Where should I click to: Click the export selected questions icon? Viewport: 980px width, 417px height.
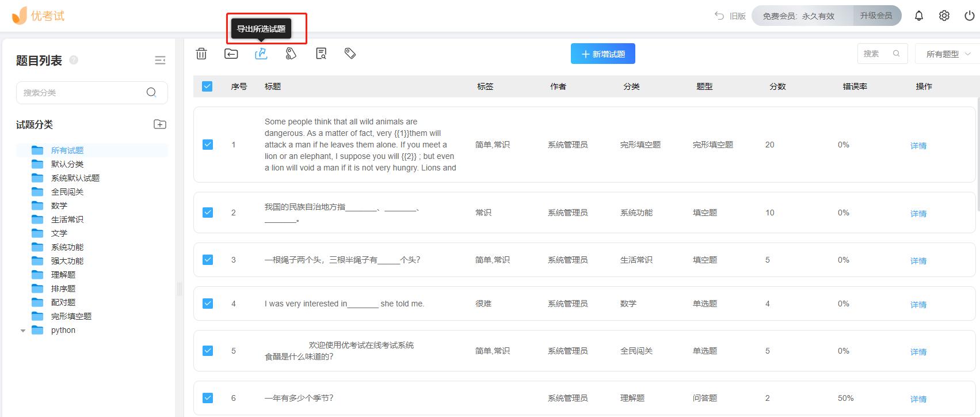(261, 54)
